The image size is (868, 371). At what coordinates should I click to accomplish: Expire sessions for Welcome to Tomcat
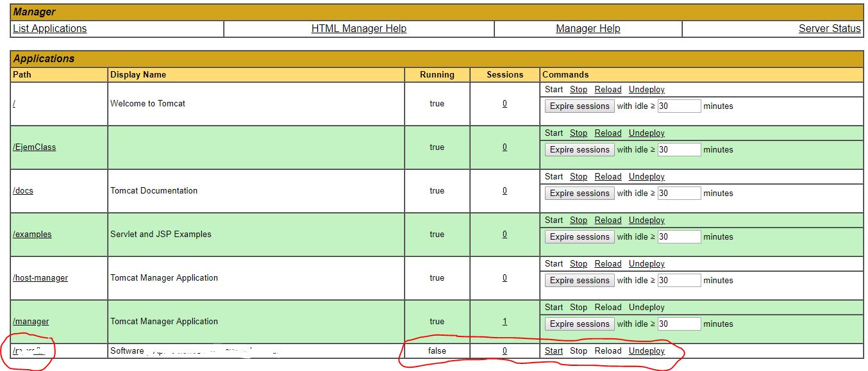point(580,106)
